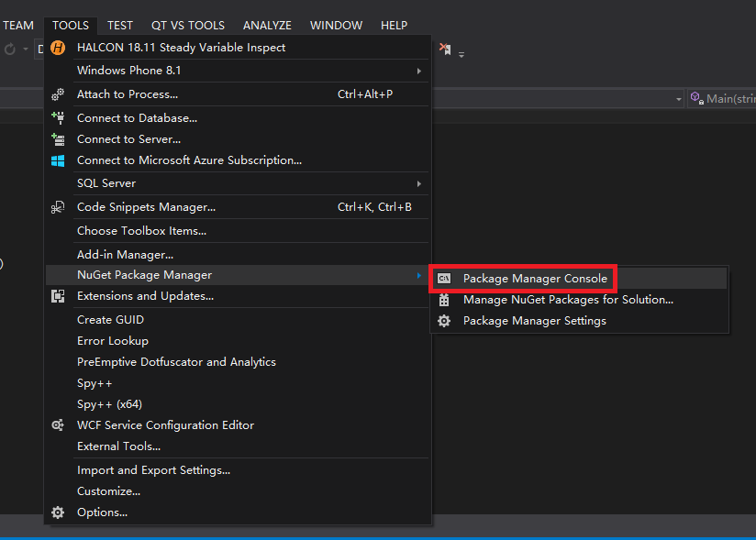Select the Connect to Microsoft Azure Subscription icon
The image size is (756, 540).
58,160
